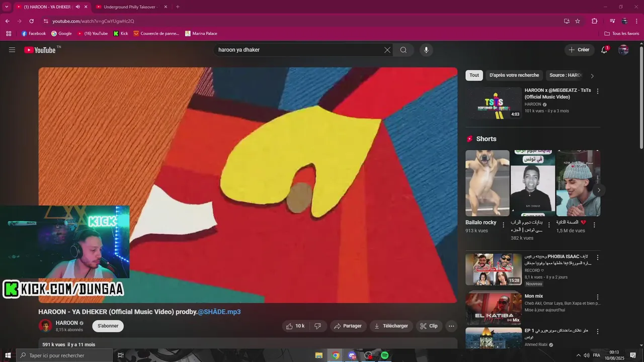Bookmark this page with the star icon
The image size is (644, 362).
pyautogui.click(x=578, y=21)
